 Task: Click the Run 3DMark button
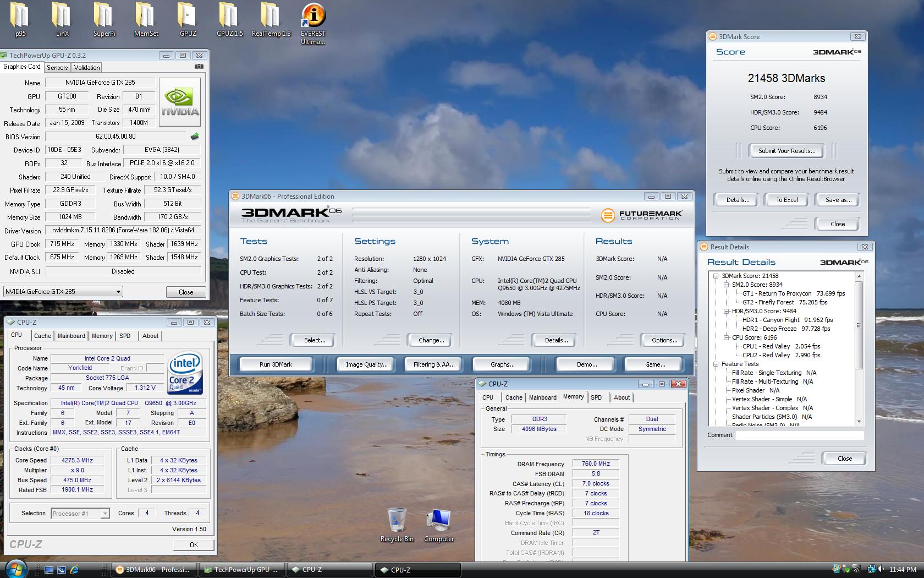point(276,364)
